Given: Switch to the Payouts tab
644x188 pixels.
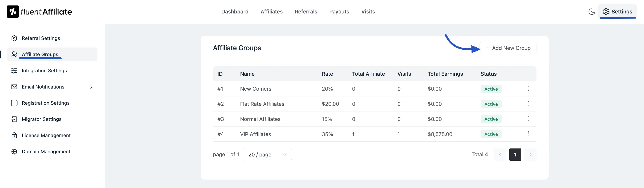Looking at the screenshot, I should click(339, 12).
